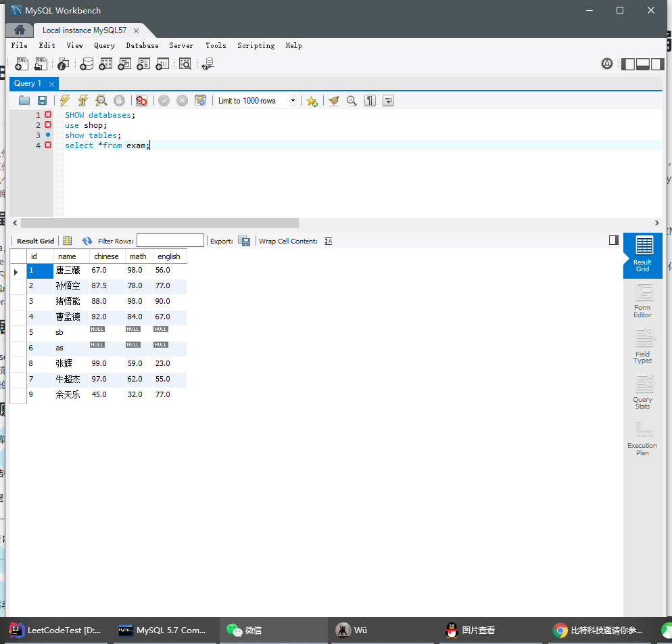Close the Local instance MySQL57 tab

tap(136, 30)
